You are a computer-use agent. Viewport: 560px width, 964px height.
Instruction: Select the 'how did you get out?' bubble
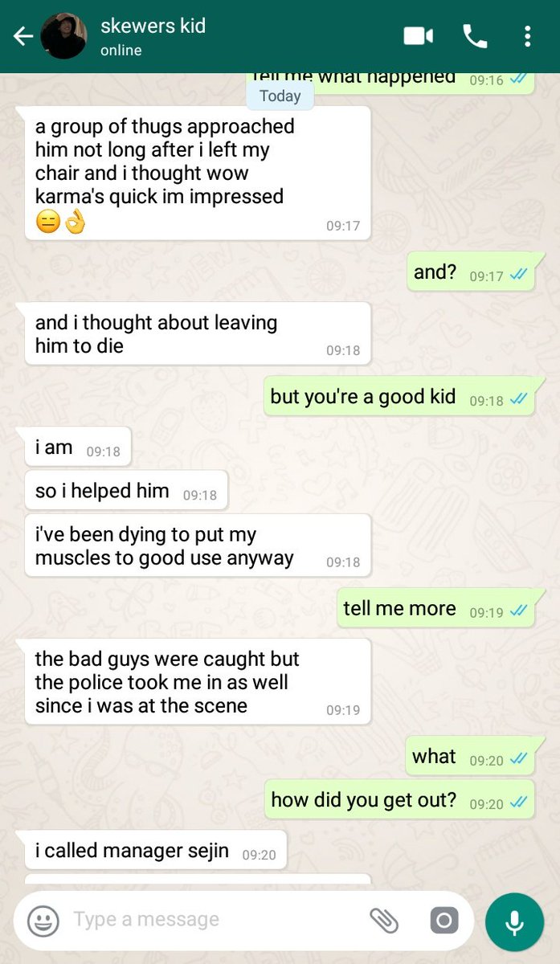pos(399,799)
